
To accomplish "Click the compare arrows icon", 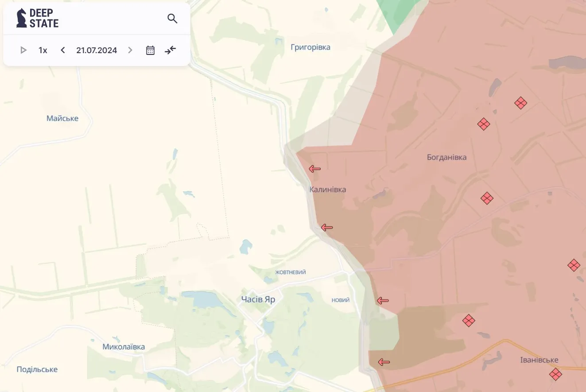I will tap(171, 50).
